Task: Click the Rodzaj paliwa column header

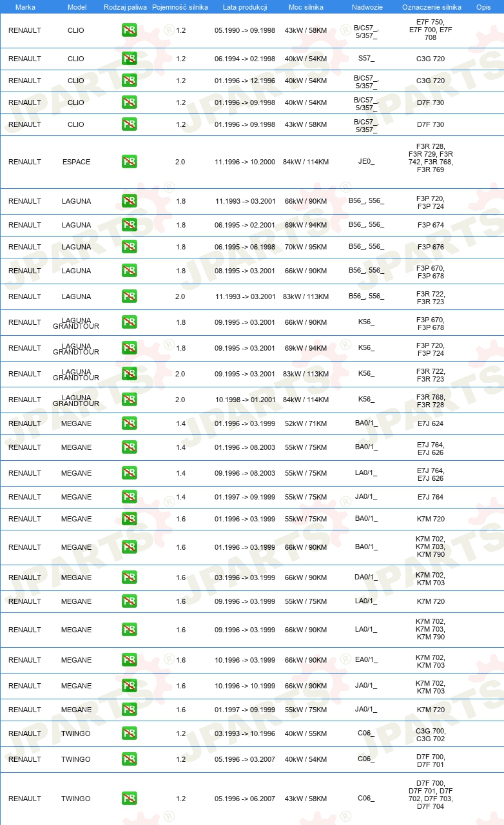Action: (125, 6)
